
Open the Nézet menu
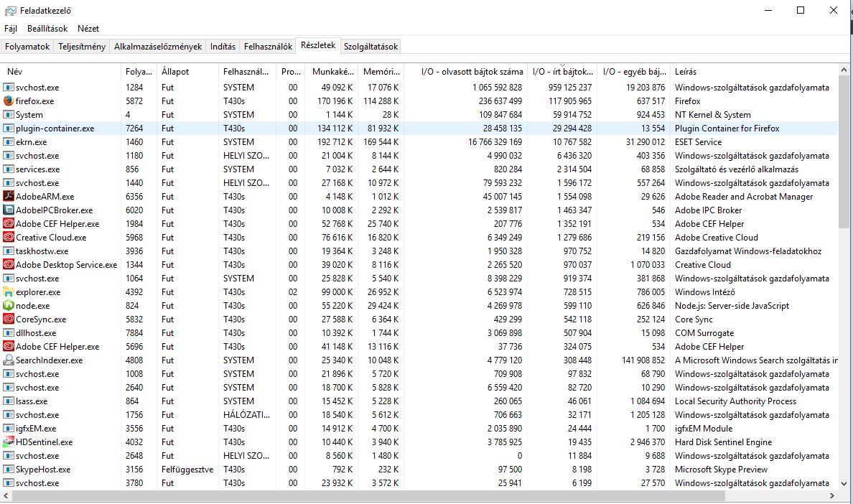pos(88,28)
